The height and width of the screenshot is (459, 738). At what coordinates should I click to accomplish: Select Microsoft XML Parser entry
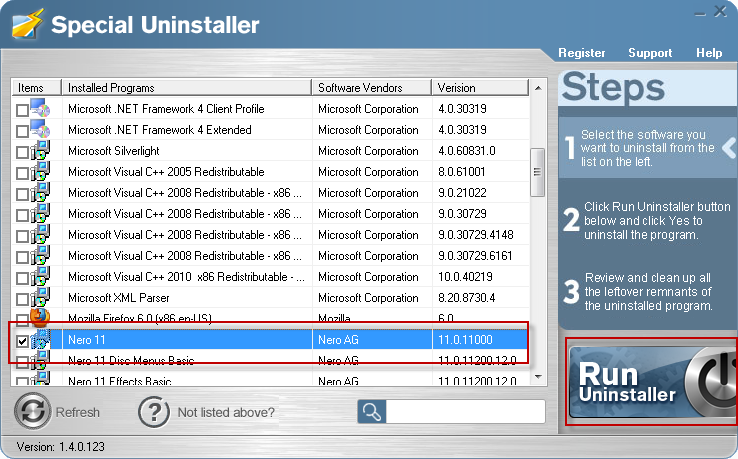[x=118, y=298]
